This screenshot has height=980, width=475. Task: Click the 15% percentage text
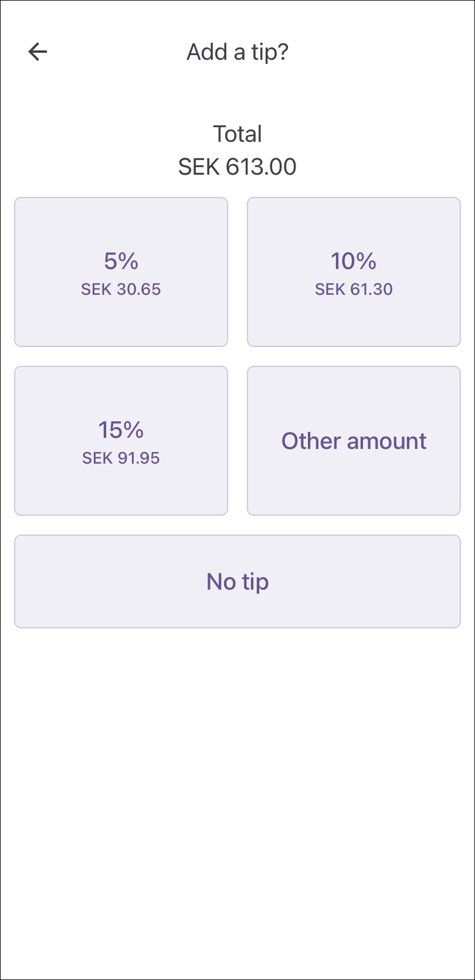pos(121,430)
